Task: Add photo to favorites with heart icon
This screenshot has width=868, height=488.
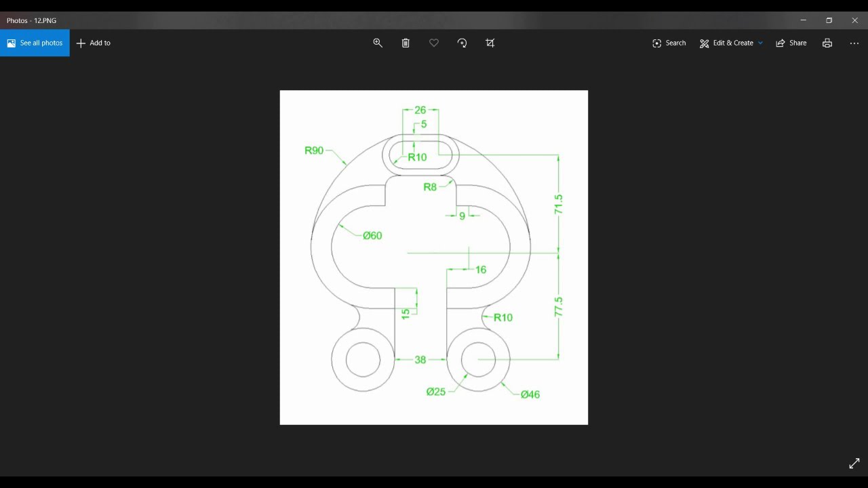Action: [434, 43]
